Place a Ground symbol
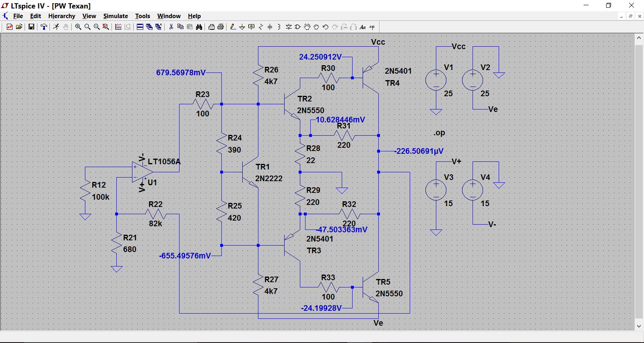 [242, 27]
